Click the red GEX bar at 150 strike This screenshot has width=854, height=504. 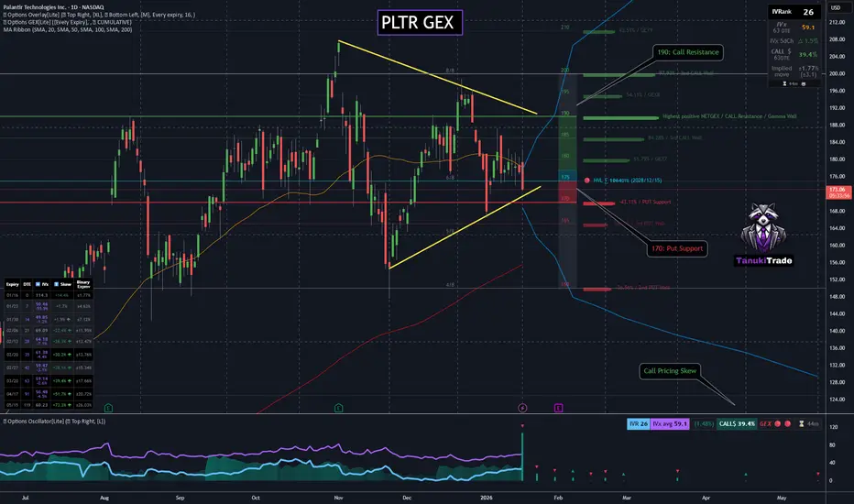tap(597, 290)
